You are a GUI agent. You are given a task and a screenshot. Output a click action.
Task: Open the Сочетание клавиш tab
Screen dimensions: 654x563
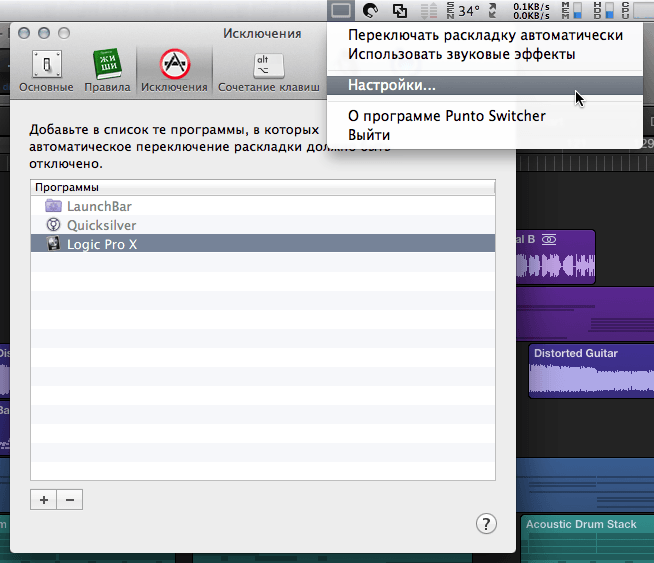(269, 71)
